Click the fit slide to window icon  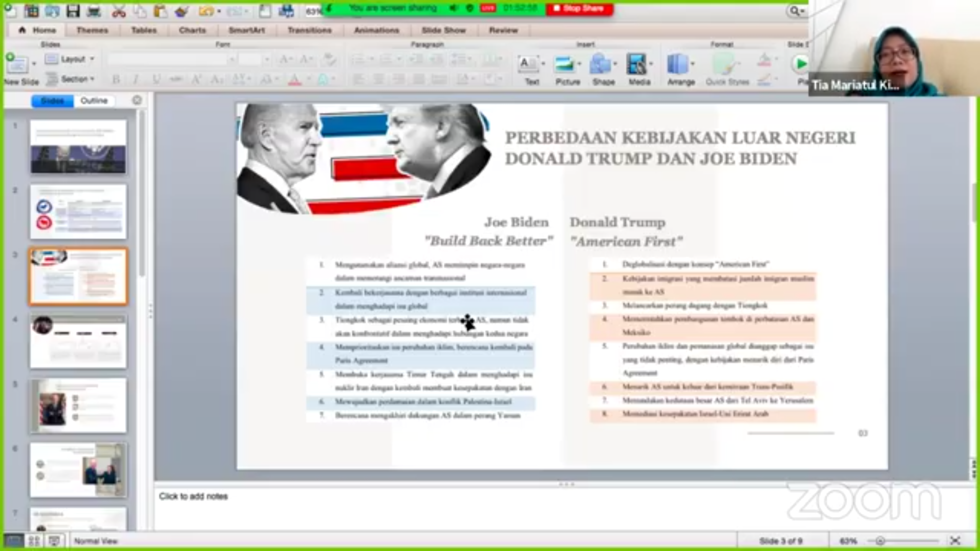point(955,540)
